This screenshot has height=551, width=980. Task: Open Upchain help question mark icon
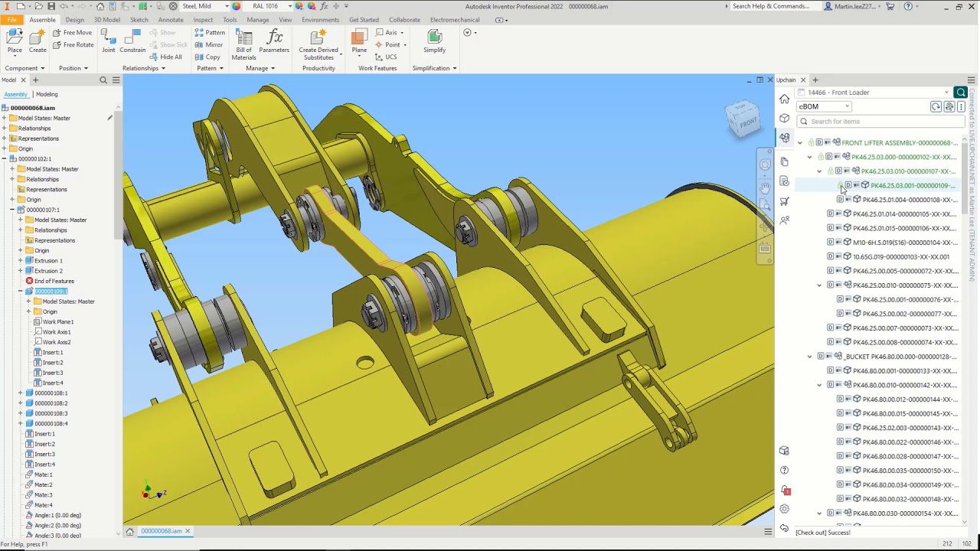(784, 470)
